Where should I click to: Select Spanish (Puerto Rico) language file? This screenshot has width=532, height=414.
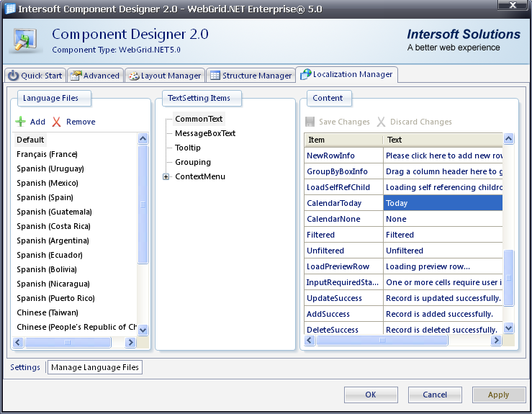click(x=55, y=298)
